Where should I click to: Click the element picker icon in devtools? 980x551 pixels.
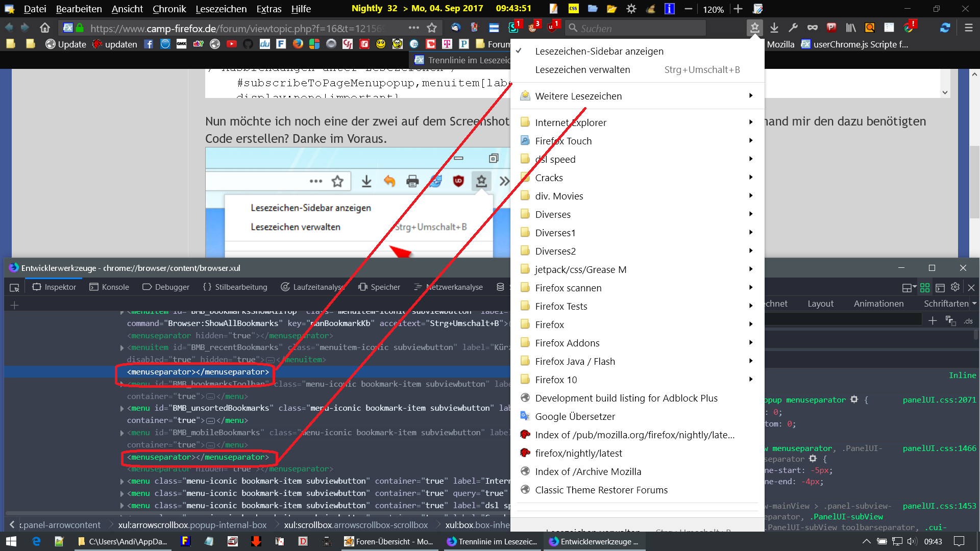click(x=14, y=287)
